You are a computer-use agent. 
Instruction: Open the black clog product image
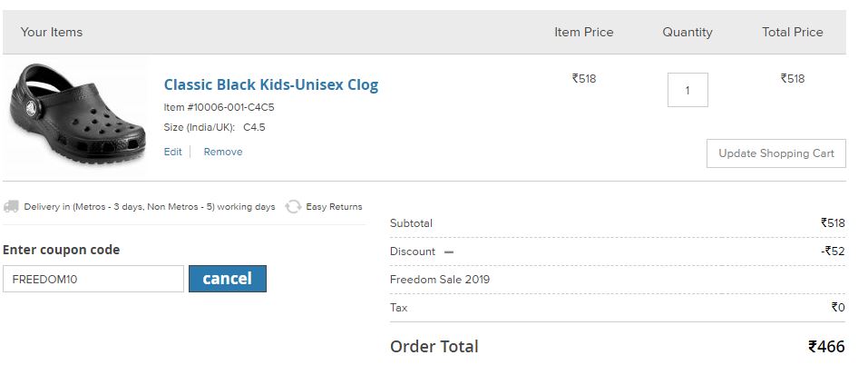coord(77,114)
